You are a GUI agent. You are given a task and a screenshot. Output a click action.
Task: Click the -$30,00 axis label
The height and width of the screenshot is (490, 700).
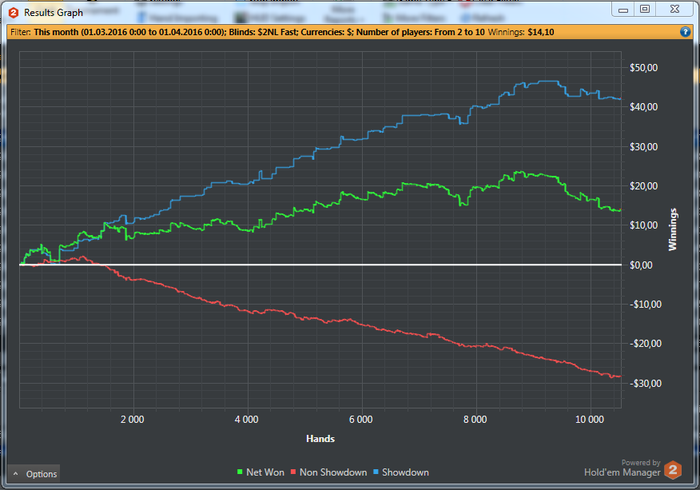click(x=646, y=383)
